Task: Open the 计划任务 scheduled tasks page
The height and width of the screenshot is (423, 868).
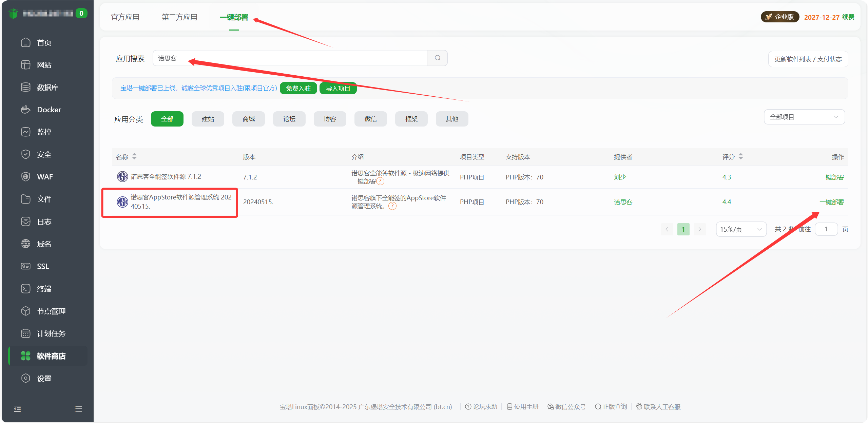Action: [51, 333]
